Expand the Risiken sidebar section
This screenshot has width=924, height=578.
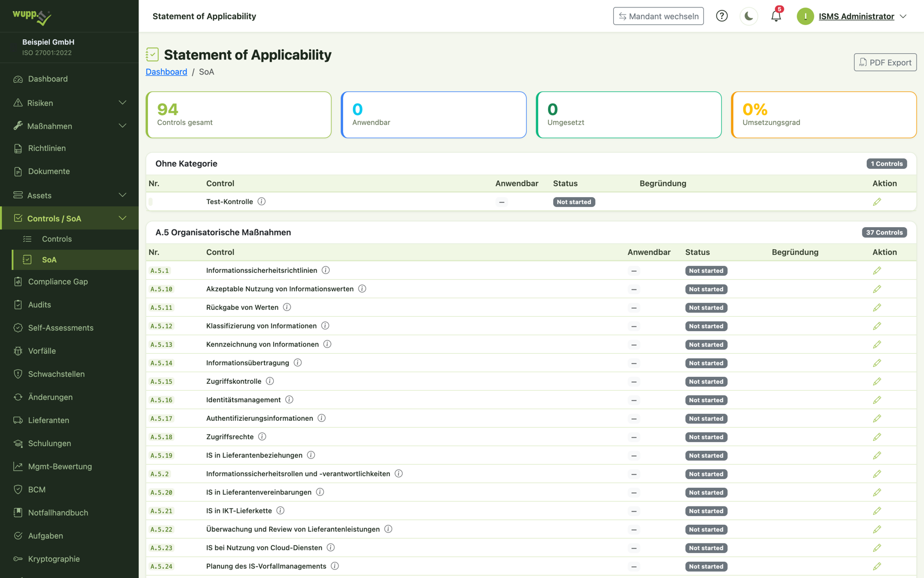coord(69,103)
